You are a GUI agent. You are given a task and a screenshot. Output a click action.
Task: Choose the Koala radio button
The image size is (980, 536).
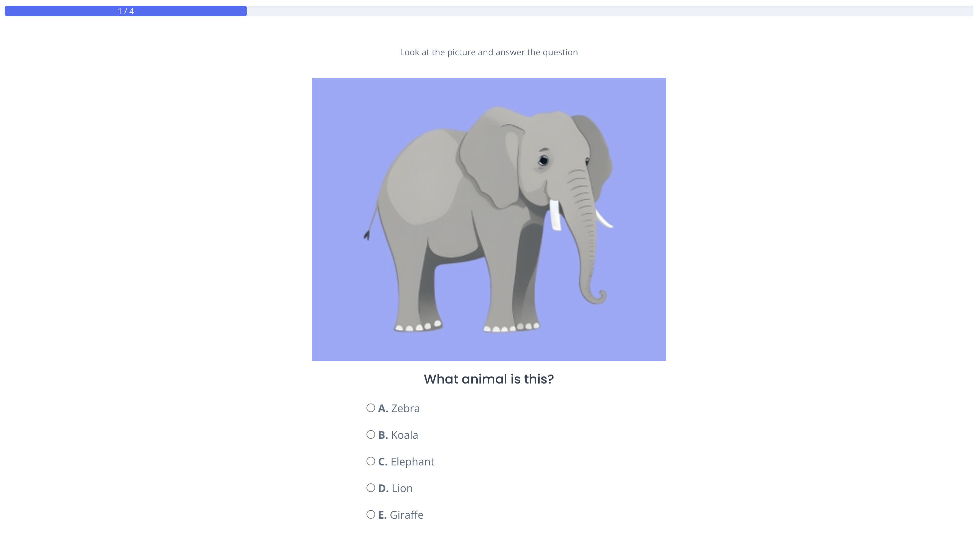coord(370,434)
